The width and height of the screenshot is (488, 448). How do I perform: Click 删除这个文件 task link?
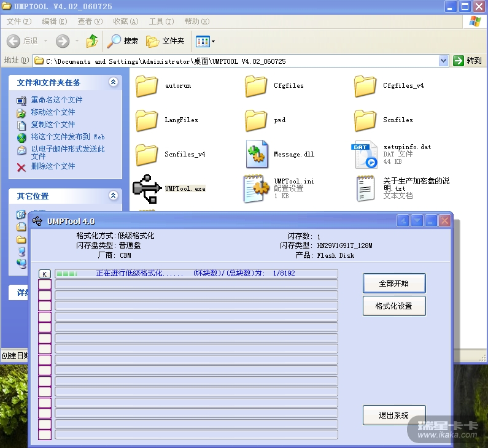coord(53,166)
